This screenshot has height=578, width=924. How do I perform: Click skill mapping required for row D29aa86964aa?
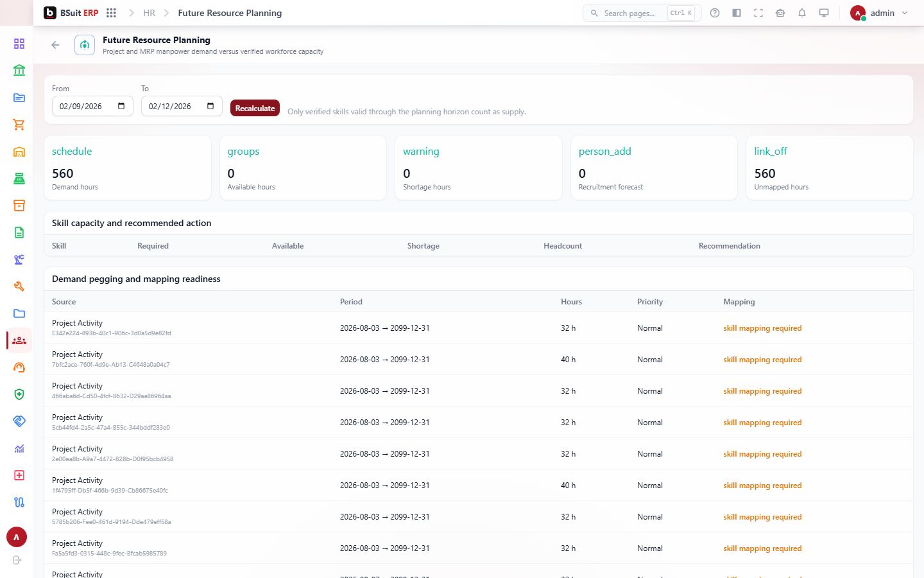(762, 391)
